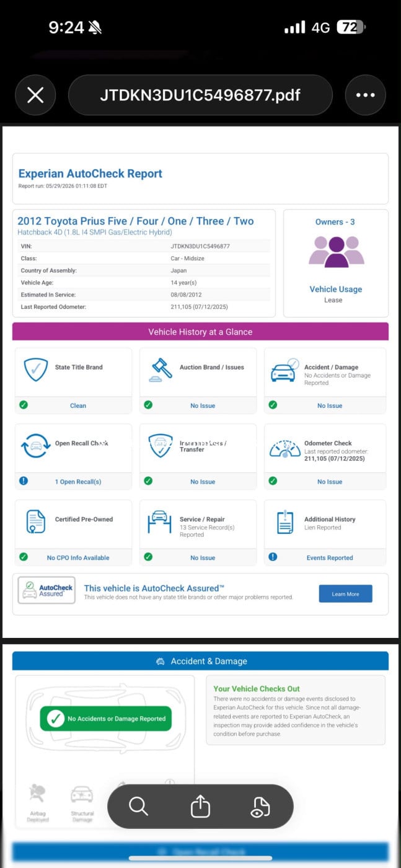Click the Your Vehicle Checks Out heading
The width and height of the screenshot is (401, 868).
coord(257,689)
